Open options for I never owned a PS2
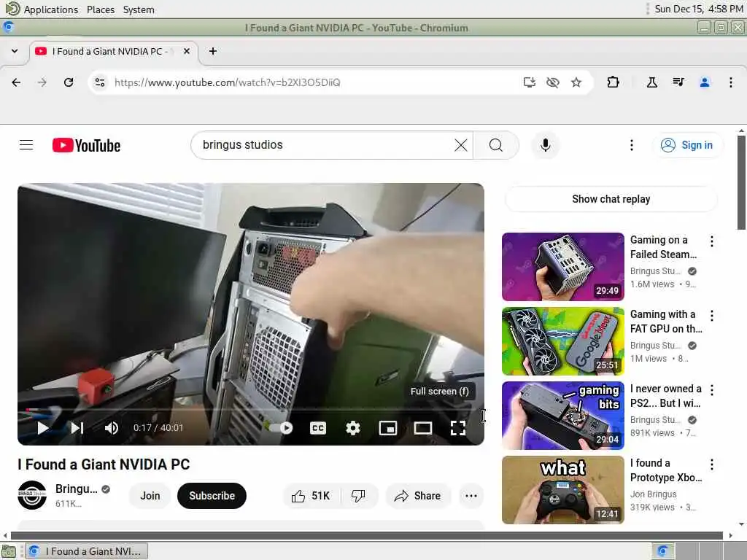The height and width of the screenshot is (560, 747). point(712,390)
